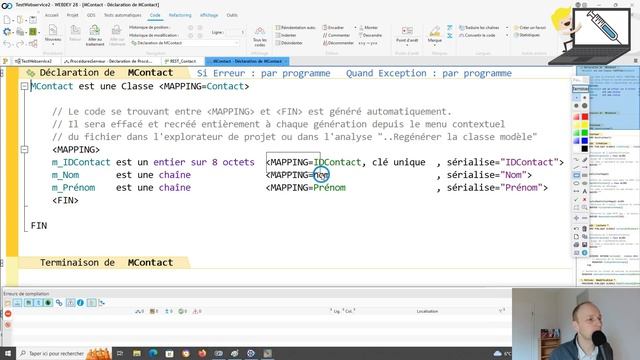Click the new document icon in quick access
This screenshot has width=640, height=360.
tap(7, 19)
